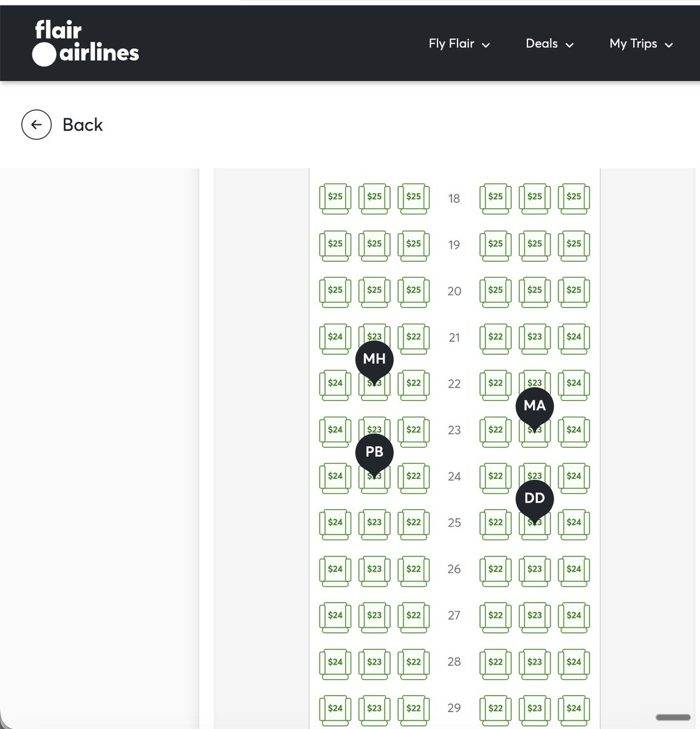The height and width of the screenshot is (729, 700).
Task: Select the $25 left aisle seat in row 20
Action: click(x=414, y=291)
